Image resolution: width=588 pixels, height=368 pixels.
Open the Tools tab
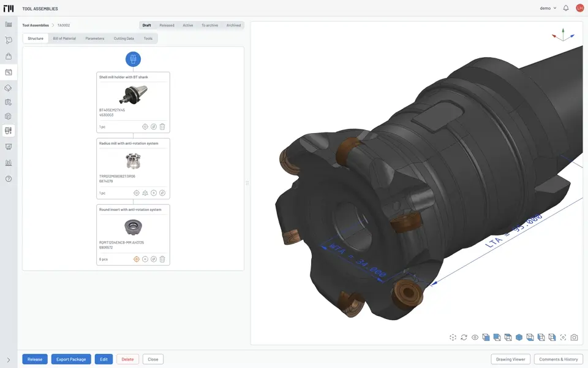coord(148,38)
